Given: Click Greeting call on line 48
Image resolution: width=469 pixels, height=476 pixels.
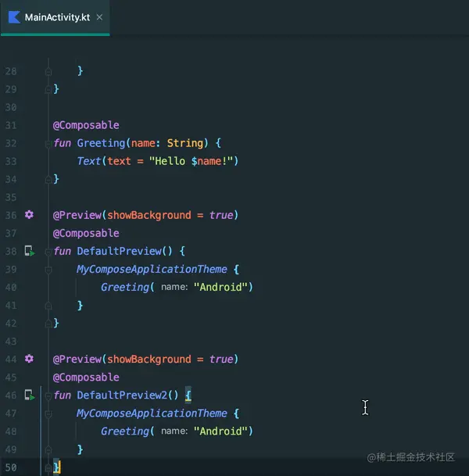Looking at the screenshot, I should point(125,431).
